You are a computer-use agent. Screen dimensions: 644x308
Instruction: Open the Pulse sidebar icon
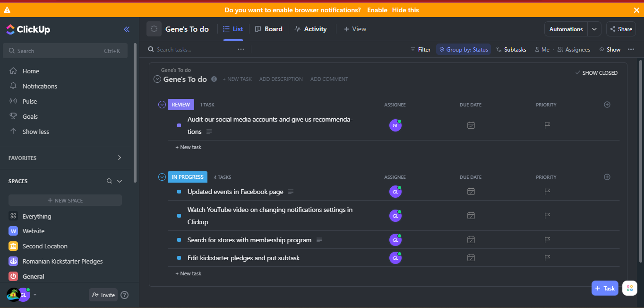pyautogui.click(x=13, y=101)
